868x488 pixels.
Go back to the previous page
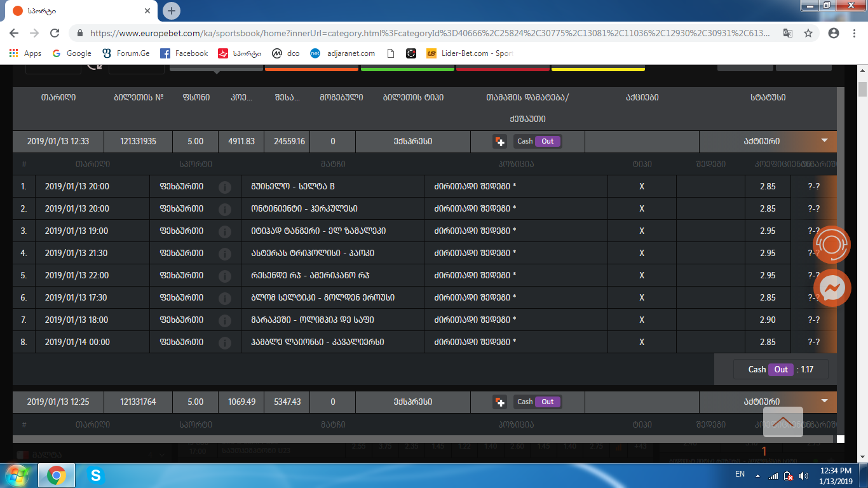[15, 33]
